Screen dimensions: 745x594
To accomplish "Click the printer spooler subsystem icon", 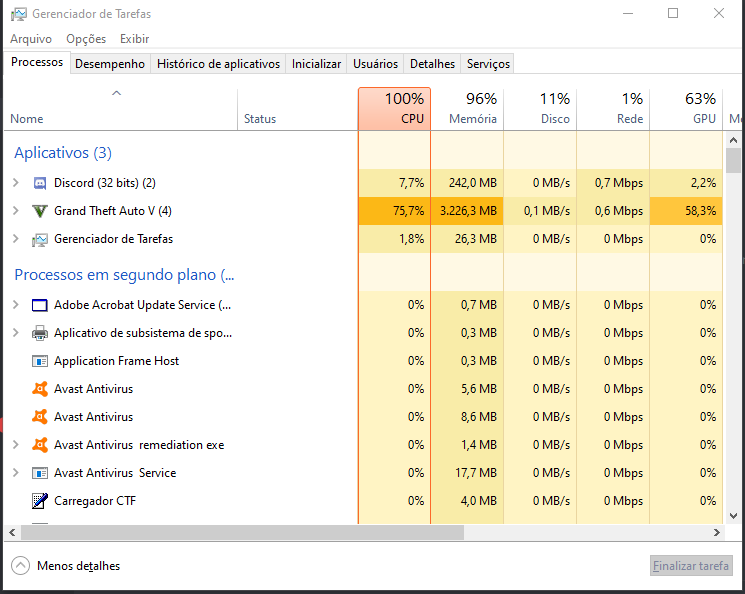I will [40, 333].
